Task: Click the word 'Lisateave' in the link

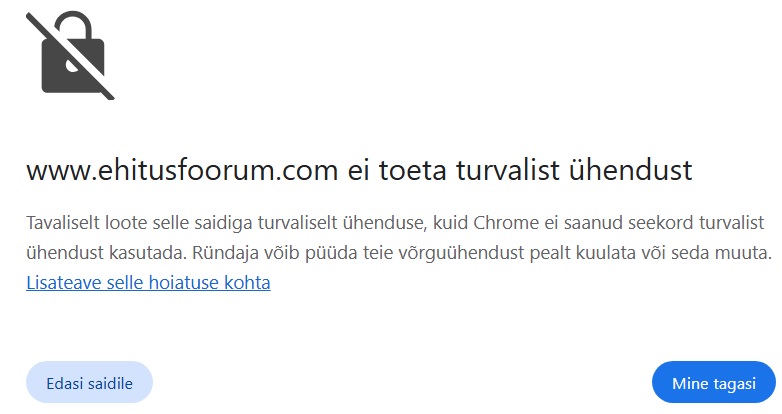Action: tap(62, 282)
